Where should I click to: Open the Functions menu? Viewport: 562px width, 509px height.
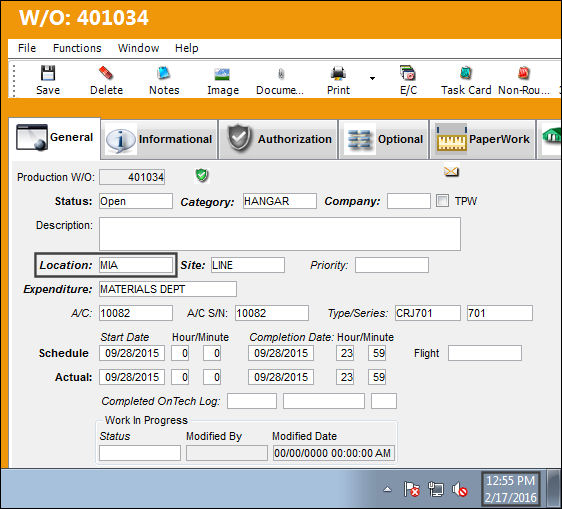coord(77,48)
